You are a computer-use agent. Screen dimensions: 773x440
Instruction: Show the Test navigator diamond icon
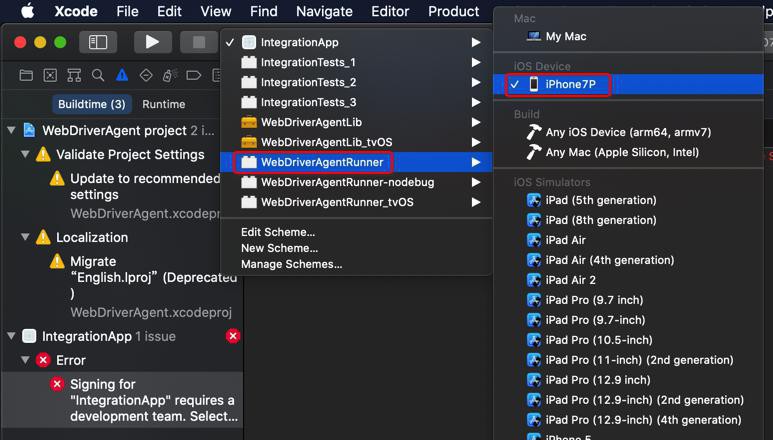(146, 75)
